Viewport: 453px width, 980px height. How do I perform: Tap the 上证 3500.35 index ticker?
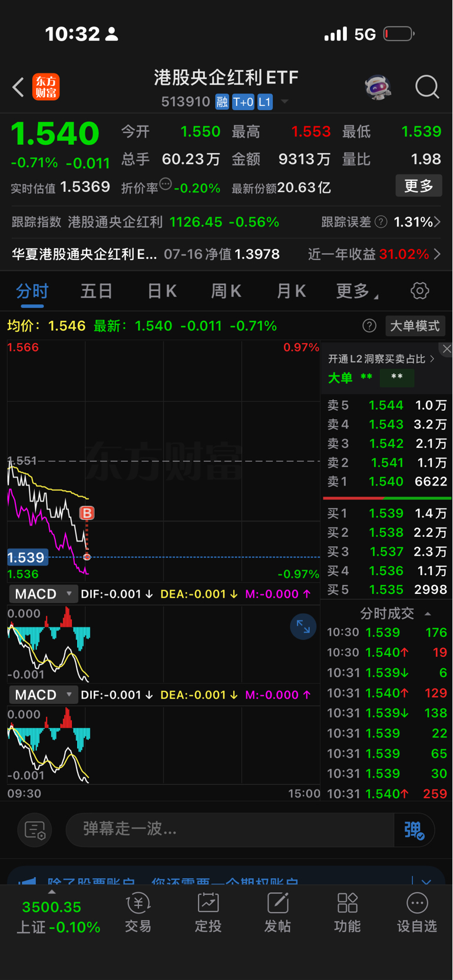(x=58, y=917)
